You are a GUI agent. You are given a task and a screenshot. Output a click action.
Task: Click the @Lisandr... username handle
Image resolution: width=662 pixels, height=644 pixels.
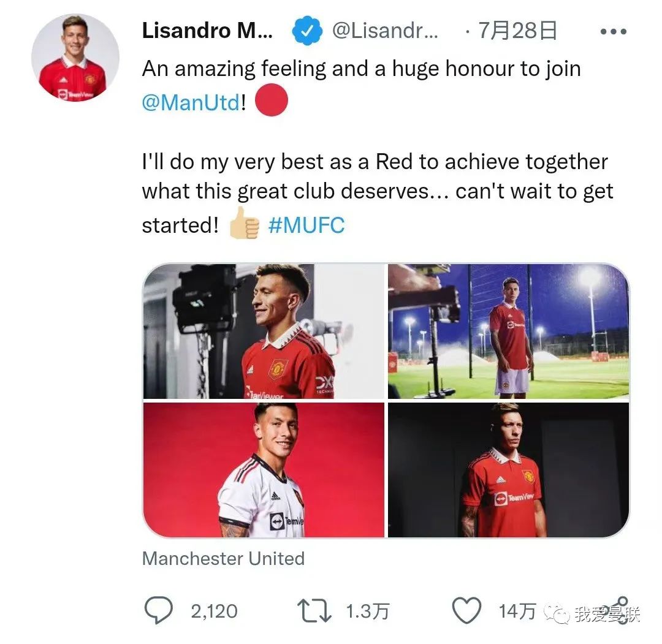(x=385, y=31)
